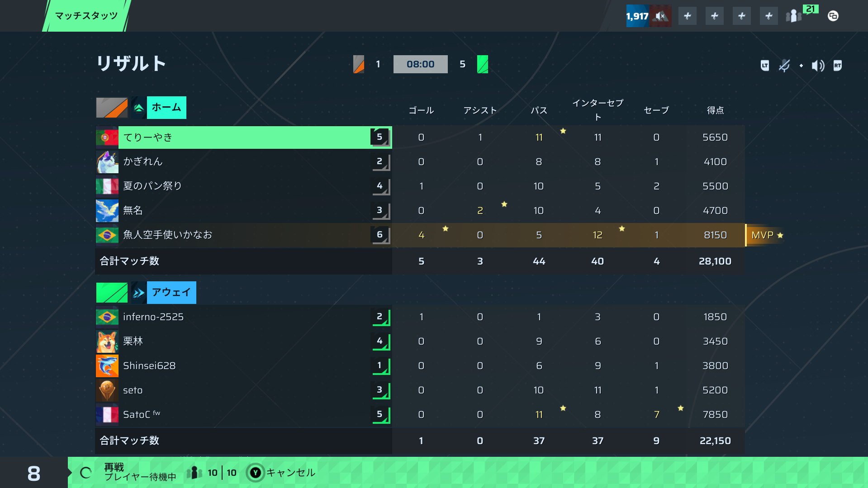The width and height of the screenshot is (868, 488).
Task: Click the LT bumper icon
Action: coord(765,66)
